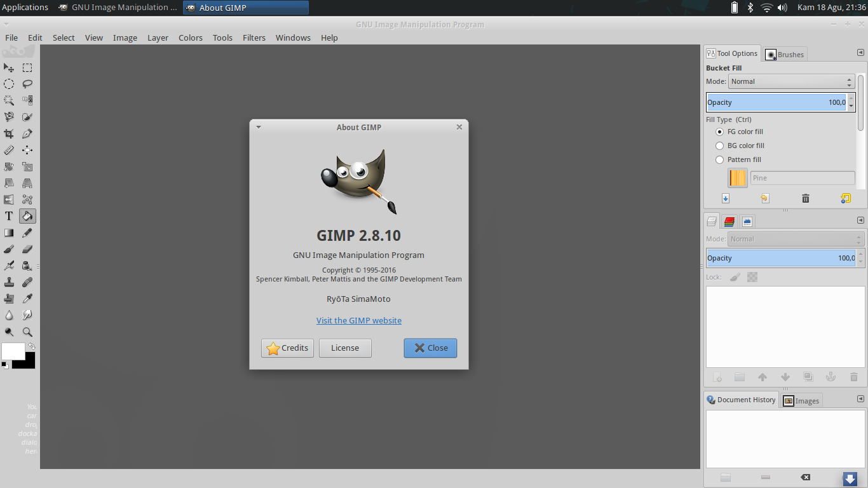Decrease Tool Options opacity with spinner down arrow

tap(851, 105)
